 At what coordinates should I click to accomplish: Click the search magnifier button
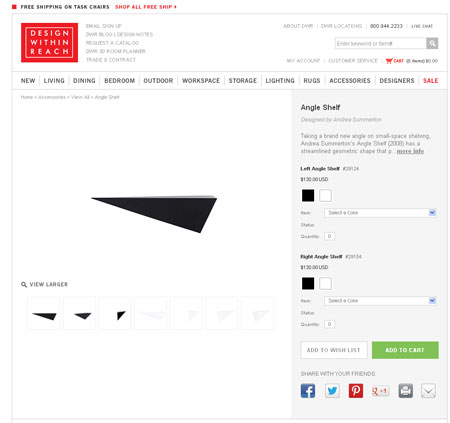(x=432, y=43)
